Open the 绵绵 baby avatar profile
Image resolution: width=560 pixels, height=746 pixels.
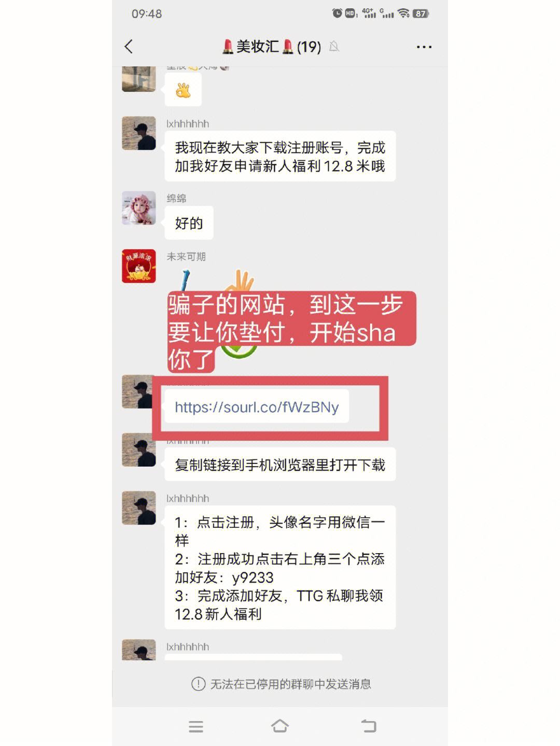point(139,208)
